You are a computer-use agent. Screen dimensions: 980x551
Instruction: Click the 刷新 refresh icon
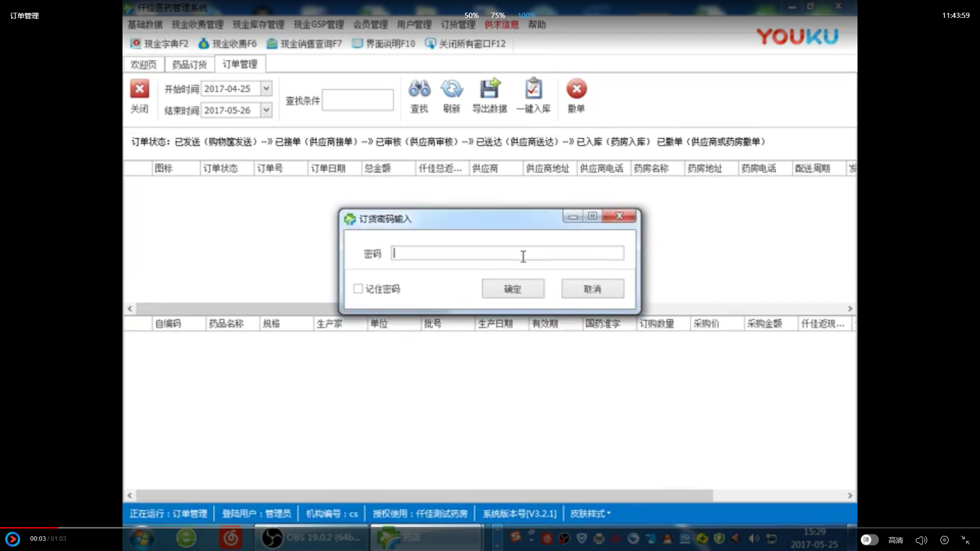[x=452, y=89]
